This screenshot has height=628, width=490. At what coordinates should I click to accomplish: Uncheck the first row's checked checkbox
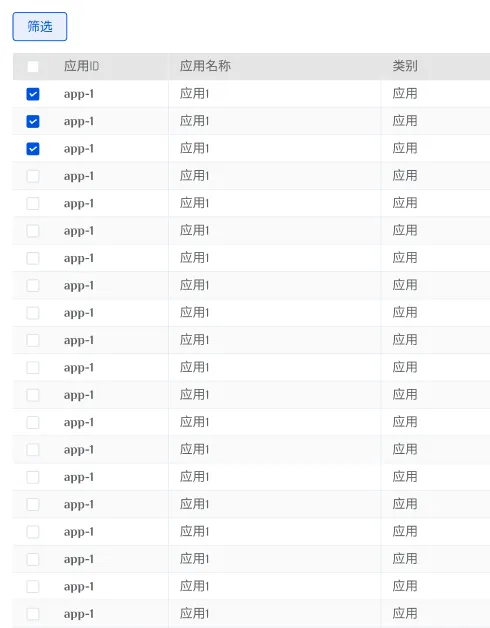click(x=33, y=94)
